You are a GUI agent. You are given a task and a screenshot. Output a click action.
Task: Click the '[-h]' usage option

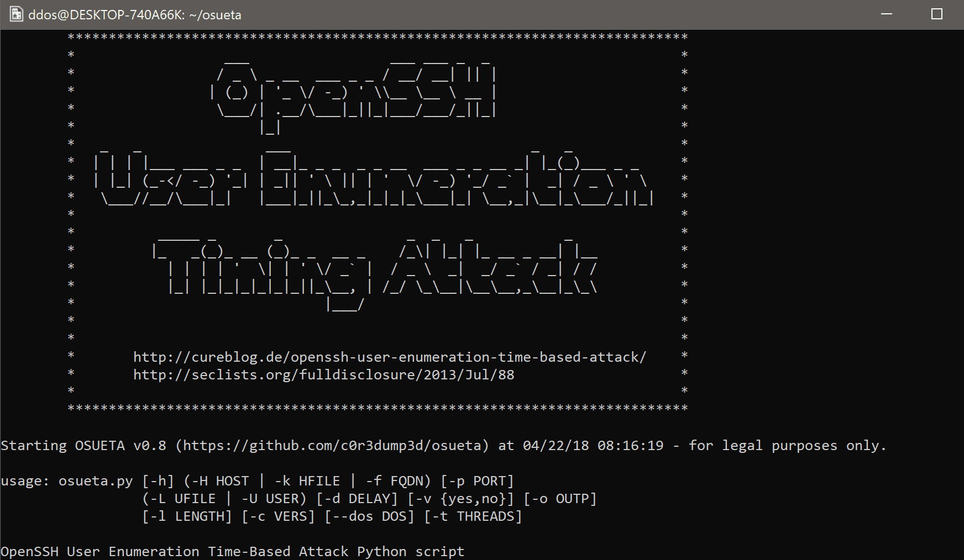click(158, 481)
